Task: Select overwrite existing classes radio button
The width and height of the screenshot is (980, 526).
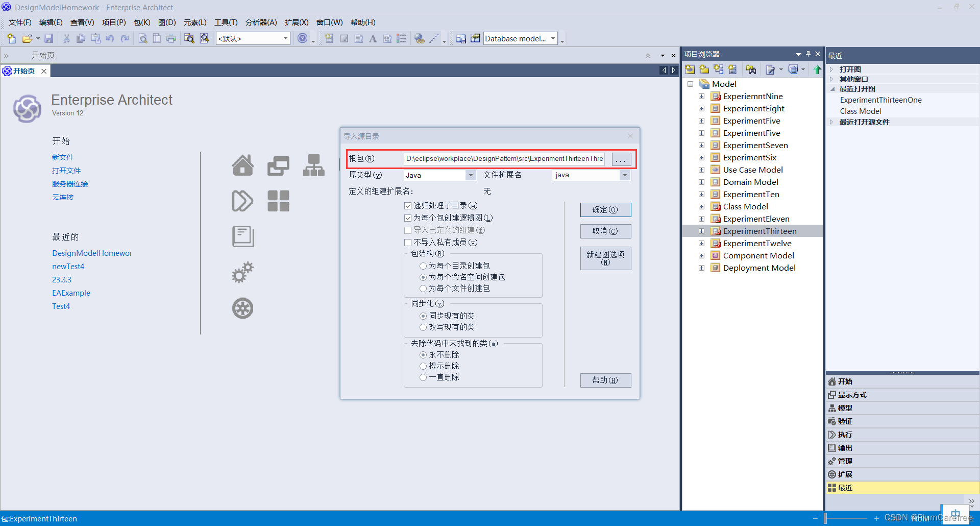Action: (423, 327)
